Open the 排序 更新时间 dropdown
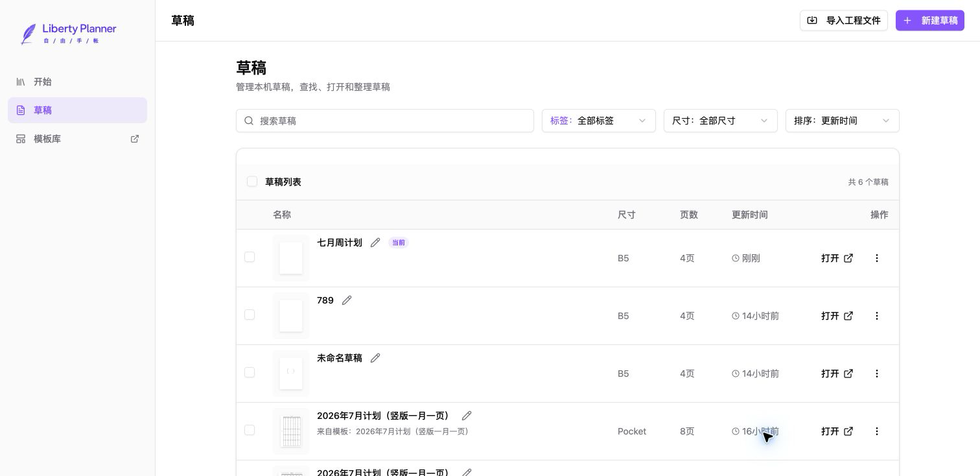 [x=842, y=121]
